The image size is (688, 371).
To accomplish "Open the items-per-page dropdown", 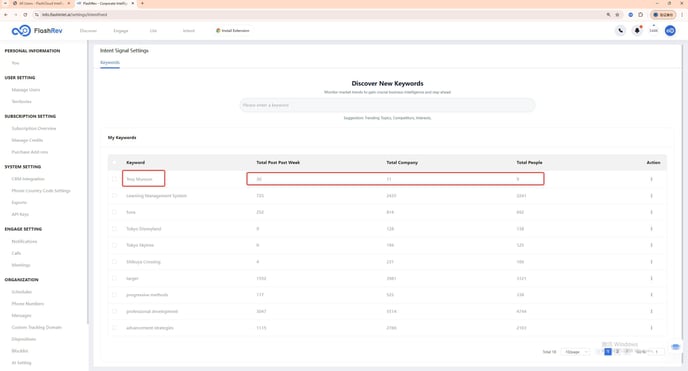I will [x=575, y=352].
